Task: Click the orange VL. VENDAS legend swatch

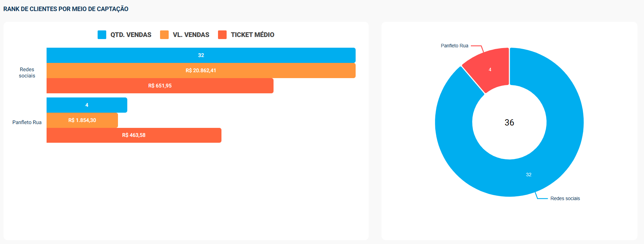Action: [164, 35]
